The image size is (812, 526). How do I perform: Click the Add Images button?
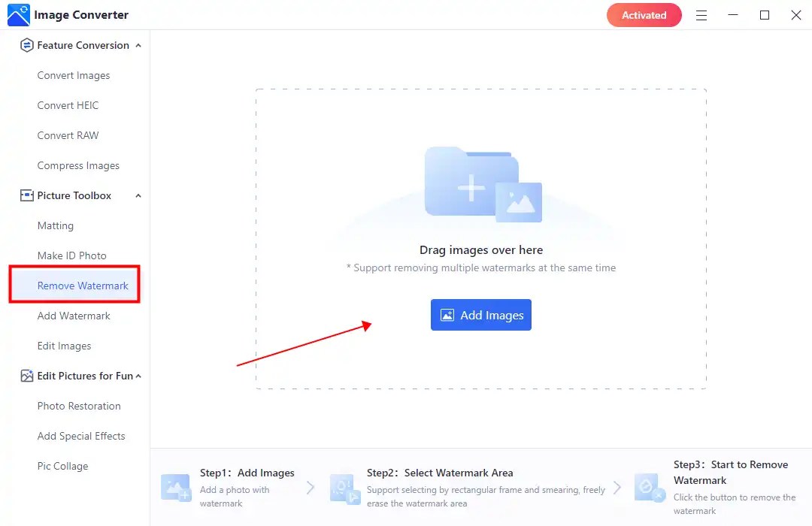pyautogui.click(x=480, y=315)
